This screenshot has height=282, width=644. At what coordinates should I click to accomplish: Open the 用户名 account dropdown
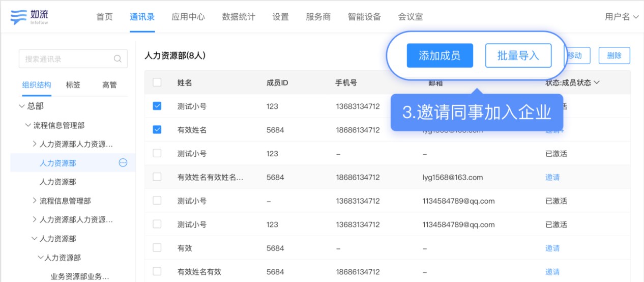pyautogui.click(x=621, y=17)
